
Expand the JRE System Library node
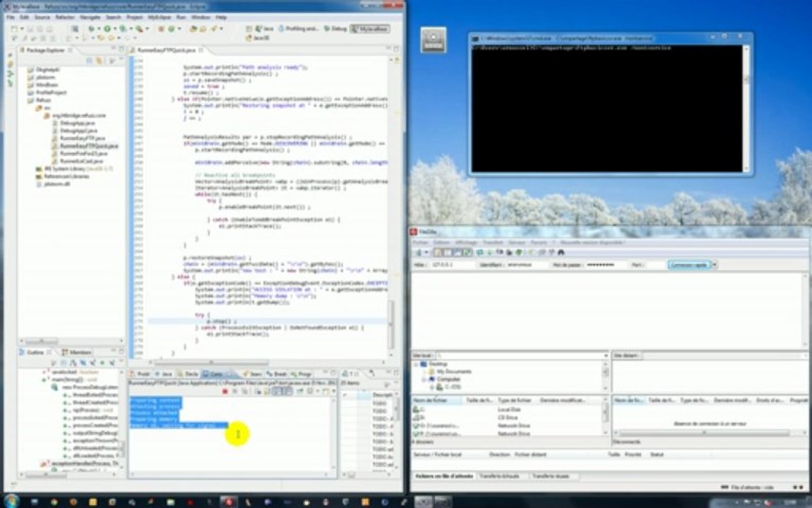[32, 169]
